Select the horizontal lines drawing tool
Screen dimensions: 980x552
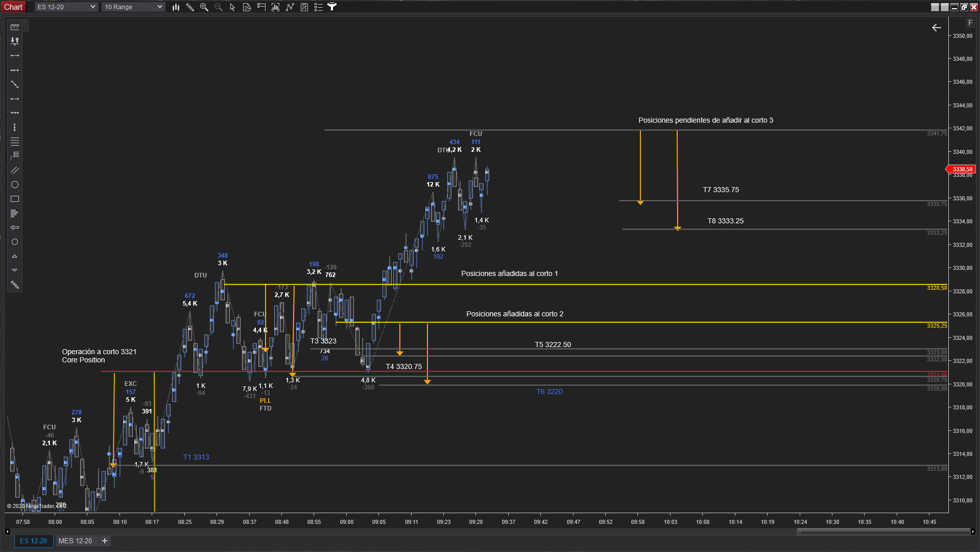click(15, 142)
